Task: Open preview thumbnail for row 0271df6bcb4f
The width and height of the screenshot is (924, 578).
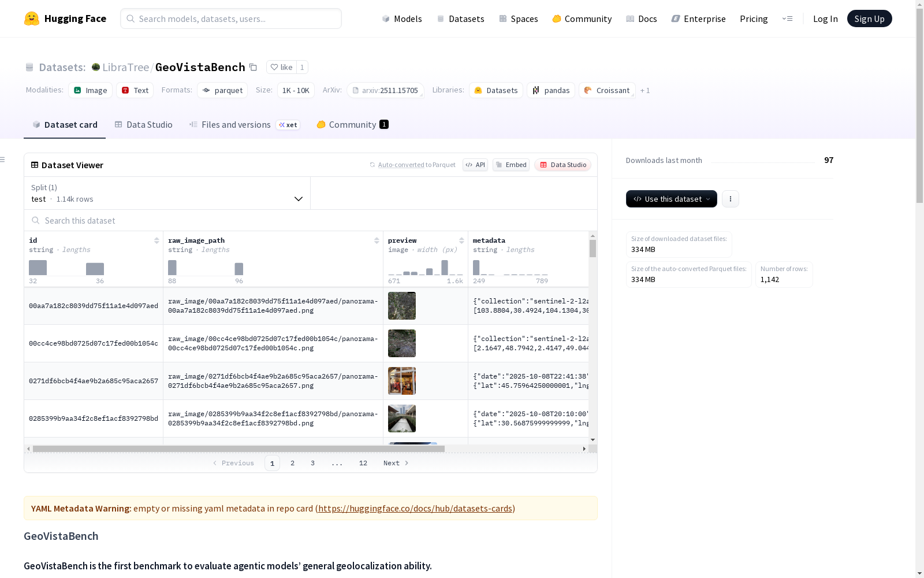Action: tap(402, 381)
